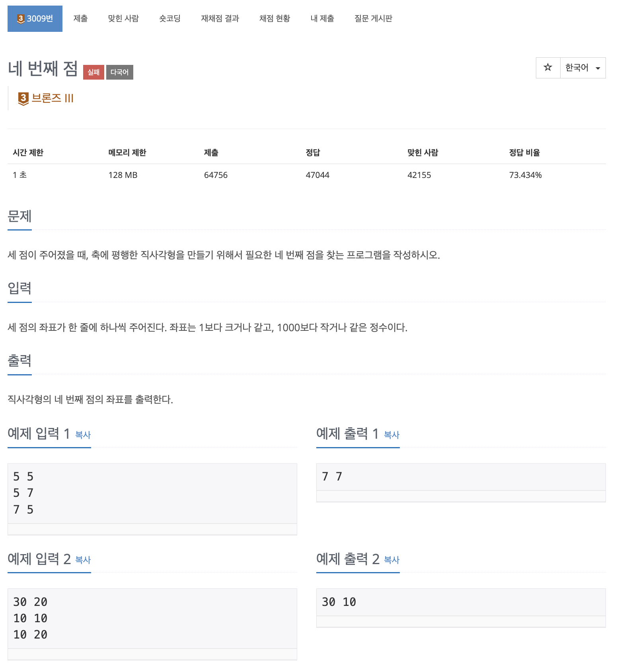Open the 질문 게시판 tab

tap(373, 18)
